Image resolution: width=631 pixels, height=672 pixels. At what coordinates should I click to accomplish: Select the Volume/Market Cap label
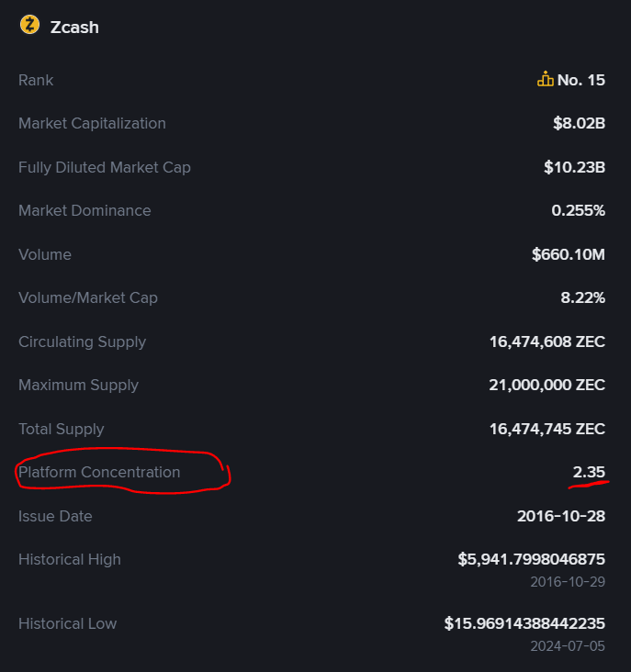[88, 297]
